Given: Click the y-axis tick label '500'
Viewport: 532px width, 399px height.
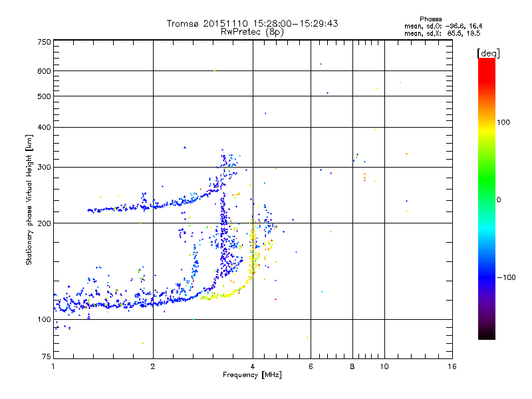Looking at the screenshot, I should 44,96.
